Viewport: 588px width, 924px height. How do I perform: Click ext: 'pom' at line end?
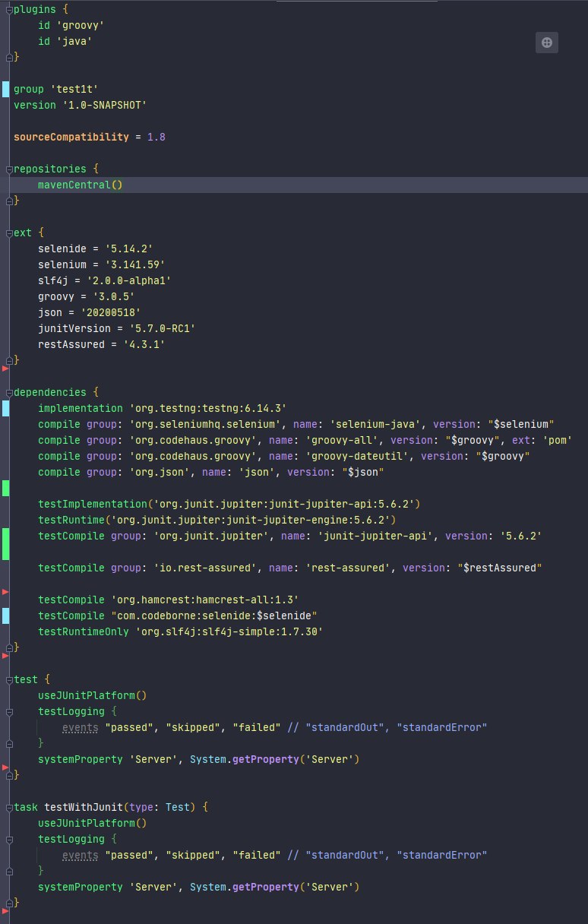(x=539, y=440)
